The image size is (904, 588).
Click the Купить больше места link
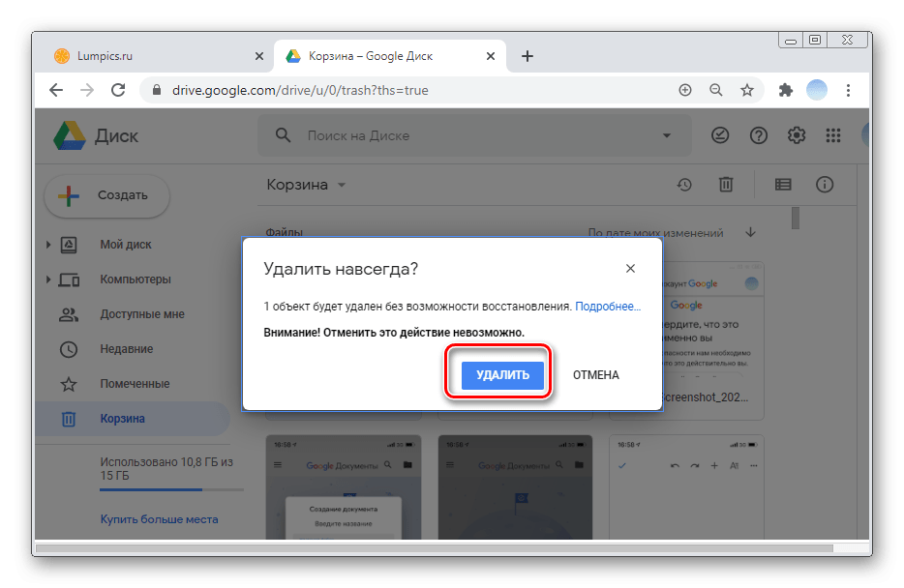coord(159,519)
